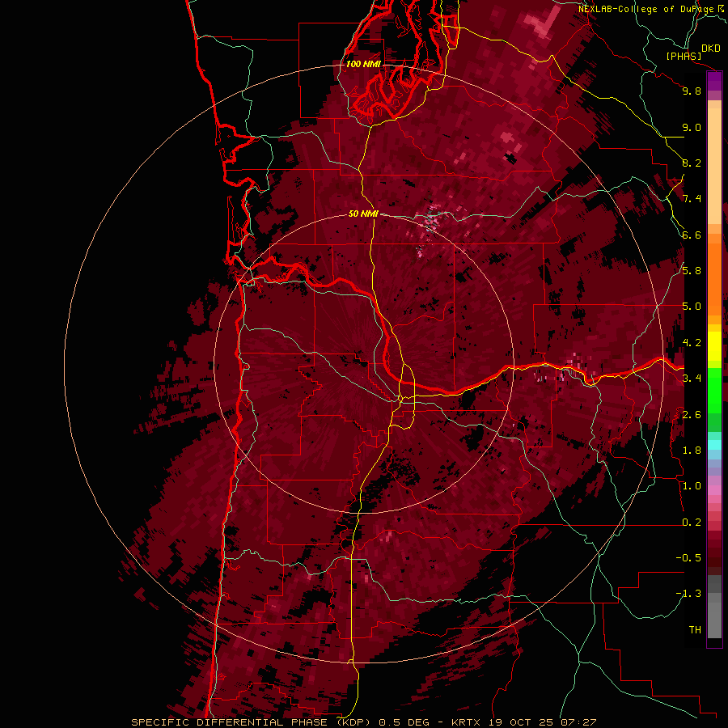
Task: Click the -0.5 value on the color scale
Action: (688, 558)
